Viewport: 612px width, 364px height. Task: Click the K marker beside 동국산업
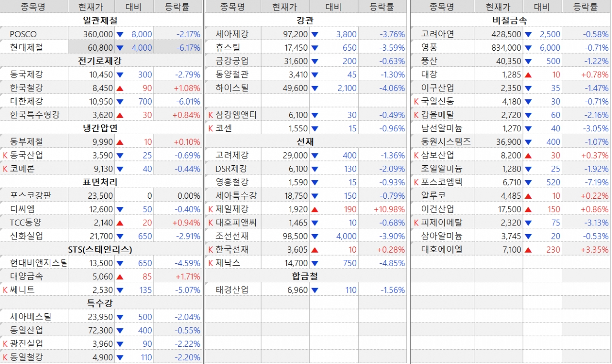point(5,155)
